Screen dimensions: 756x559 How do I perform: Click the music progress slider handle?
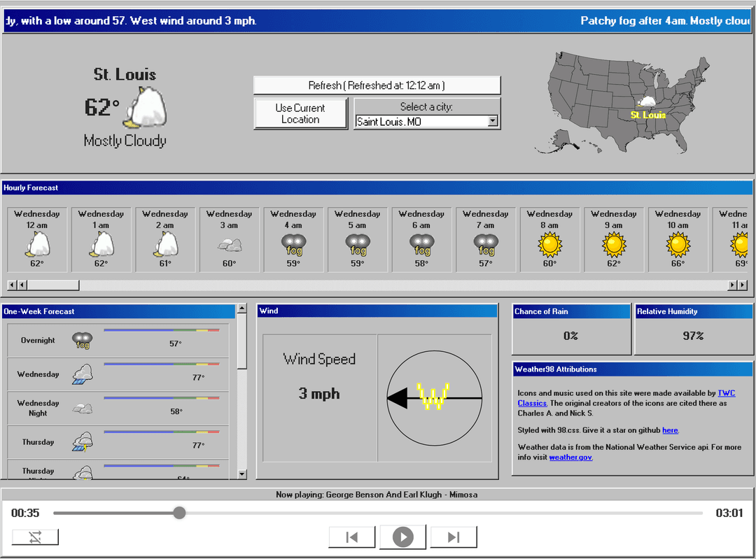pos(179,513)
